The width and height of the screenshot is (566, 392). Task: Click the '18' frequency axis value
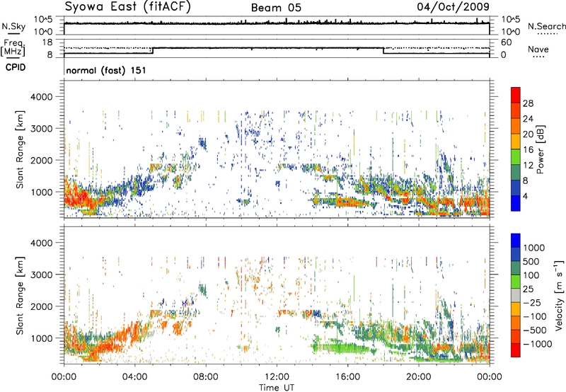[x=47, y=42]
